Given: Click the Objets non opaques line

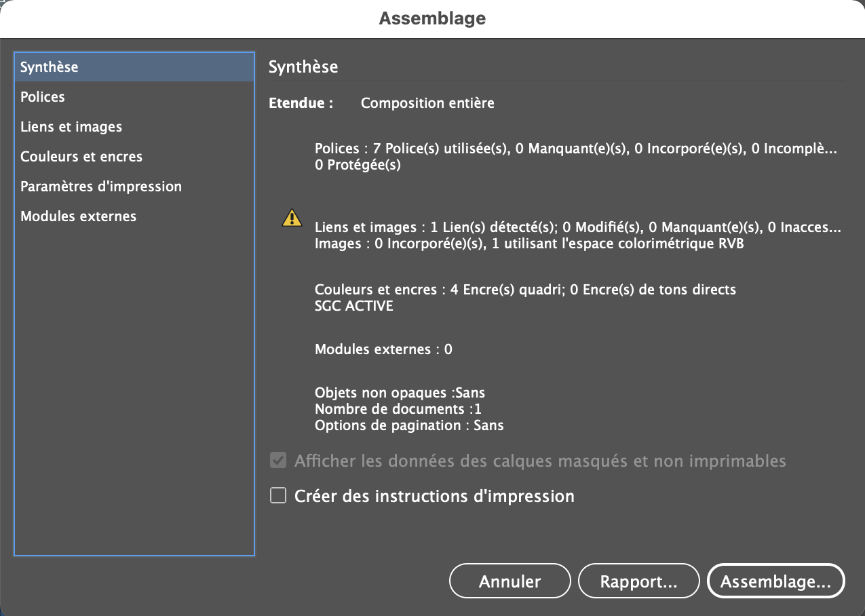Looking at the screenshot, I should click(x=400, y=393).
